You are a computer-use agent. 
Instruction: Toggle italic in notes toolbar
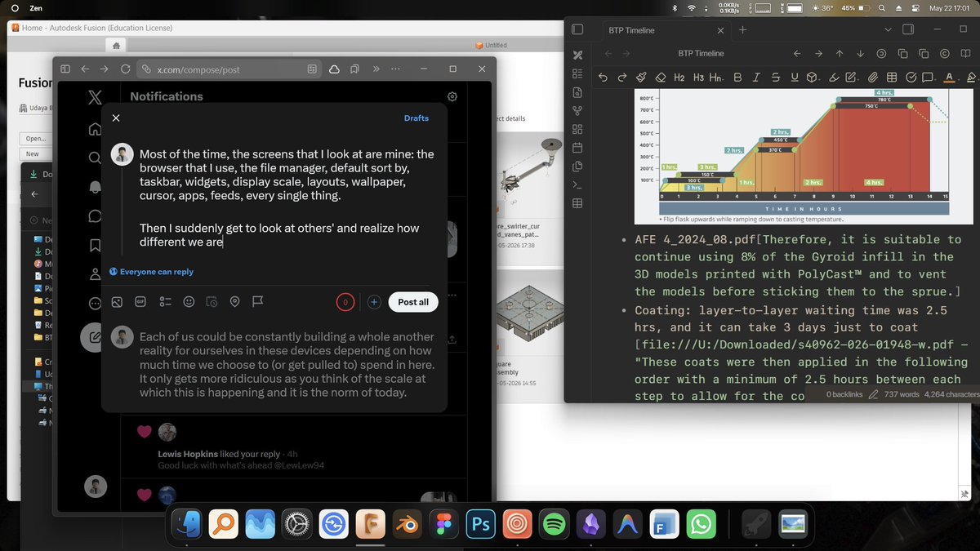tap(756, 78)
